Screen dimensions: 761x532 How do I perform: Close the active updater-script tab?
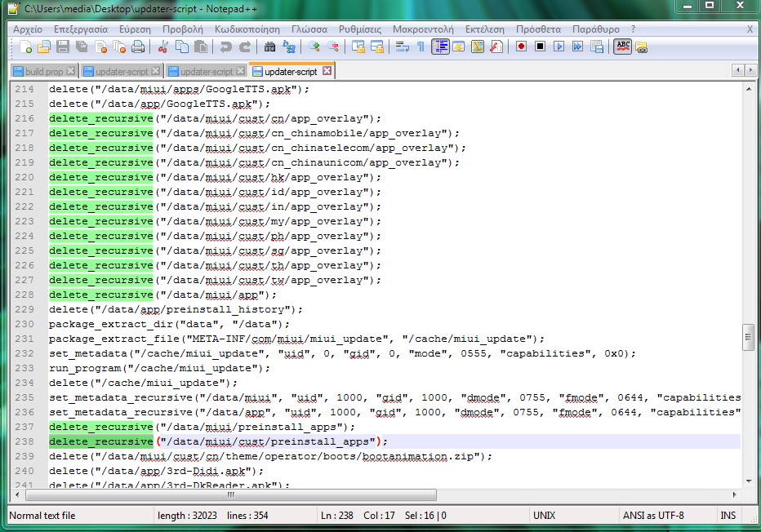coord(327,71)
